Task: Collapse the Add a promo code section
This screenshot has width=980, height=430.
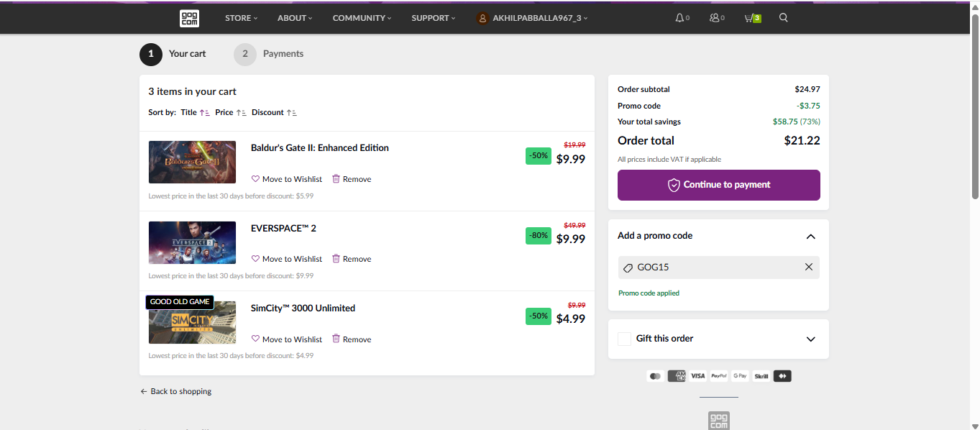Action: coord(810,237)
